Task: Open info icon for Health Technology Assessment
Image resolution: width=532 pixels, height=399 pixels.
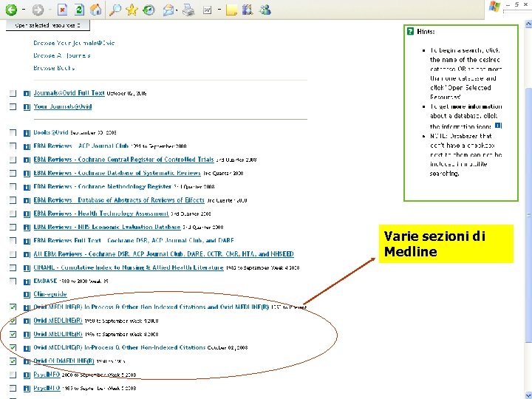Action: point(27,214)
